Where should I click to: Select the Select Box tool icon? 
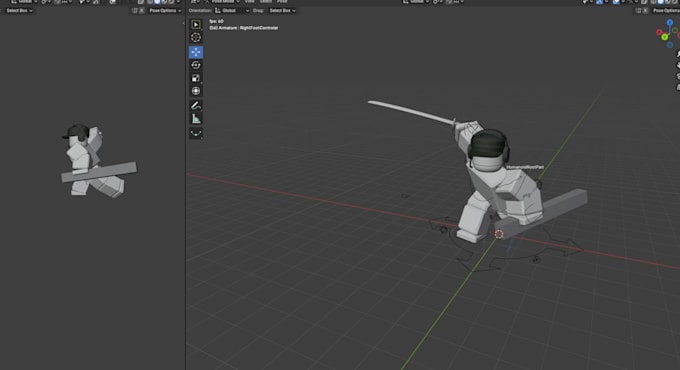click(x=196, y=24)
